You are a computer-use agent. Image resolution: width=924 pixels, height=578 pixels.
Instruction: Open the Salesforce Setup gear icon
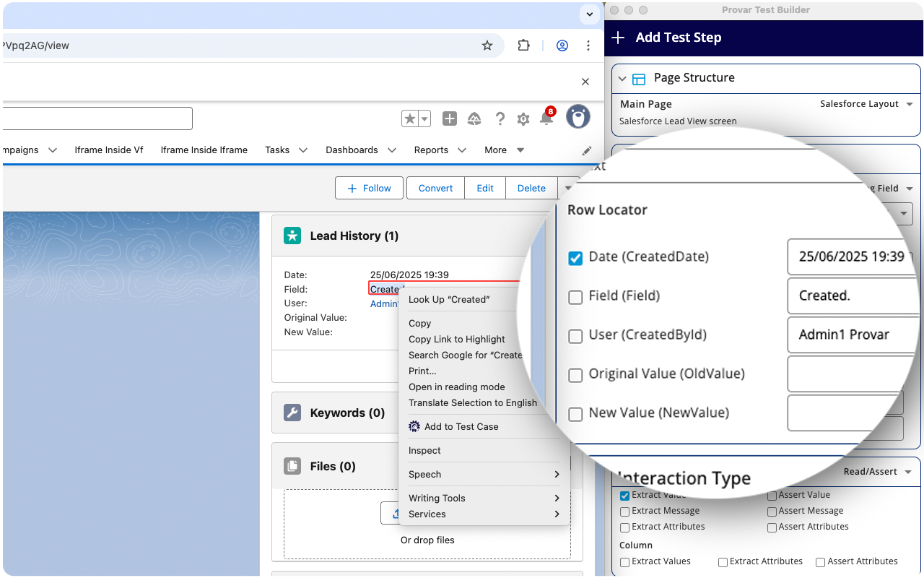click(x=523, y=119)
